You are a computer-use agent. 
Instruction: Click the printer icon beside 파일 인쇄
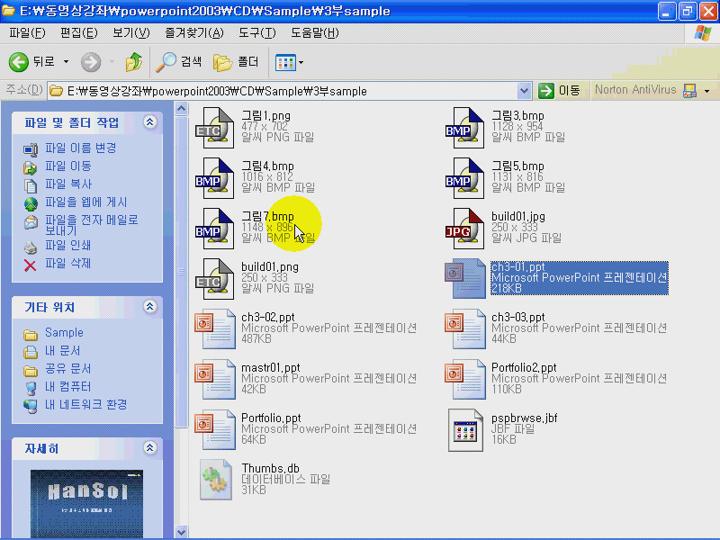click(x=30, y=248)
